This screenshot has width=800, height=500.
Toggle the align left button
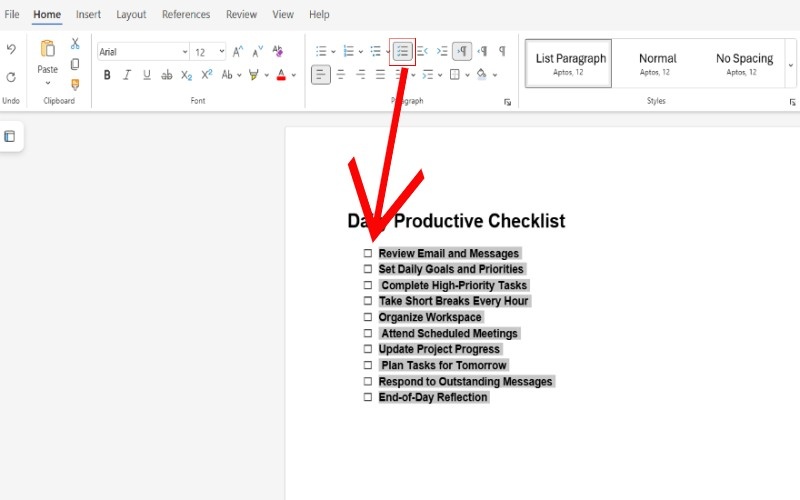pos(321,75)
